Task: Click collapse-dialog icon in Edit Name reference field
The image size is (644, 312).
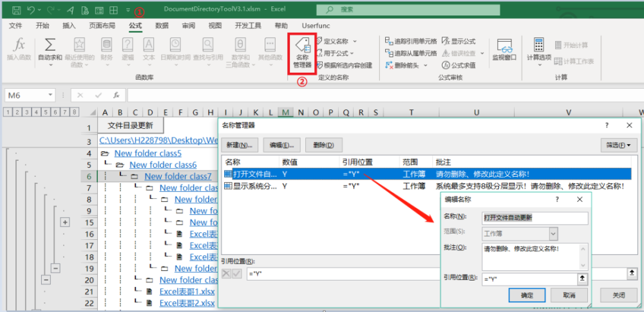Action: (582, 279)
